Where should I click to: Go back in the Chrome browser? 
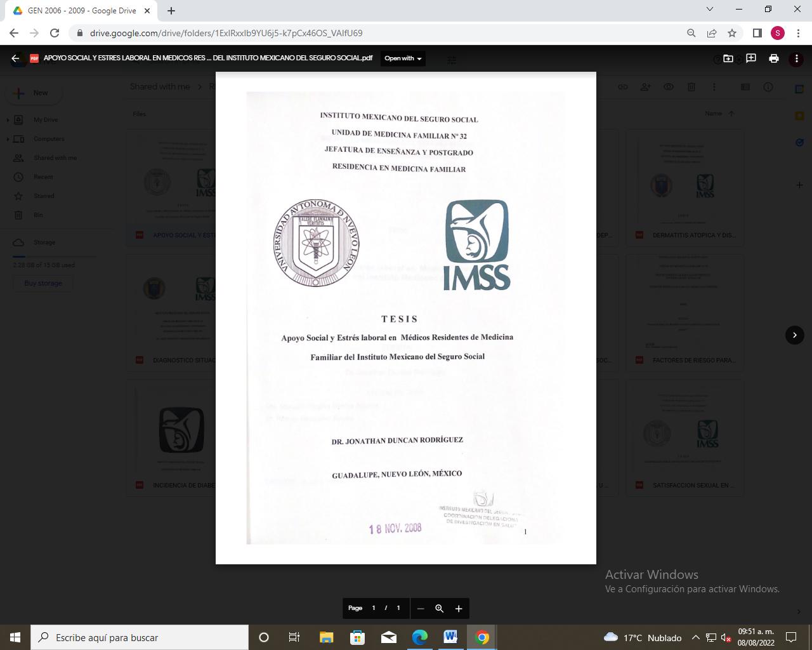click(14, 33)
